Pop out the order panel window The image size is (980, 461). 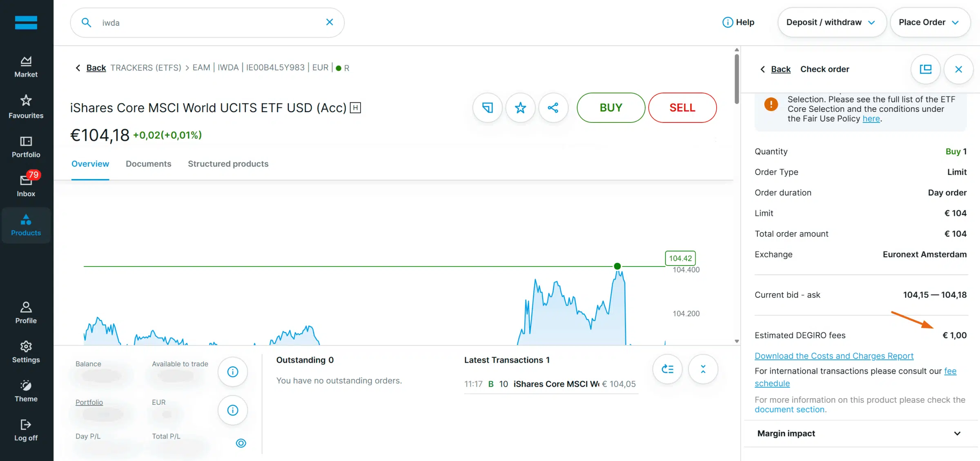[x=926, y=69]
